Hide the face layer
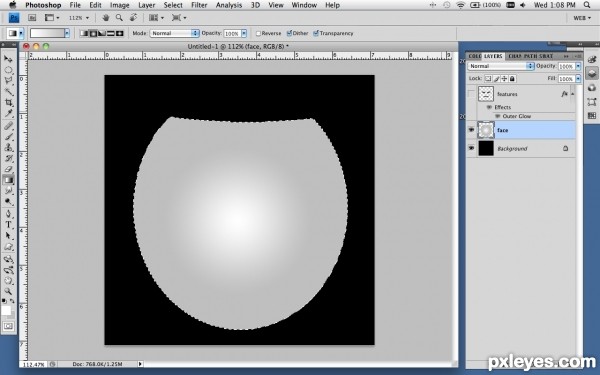The width and height of the screenshot is (600, 375). pyautogui.click(x=471, y=130)
